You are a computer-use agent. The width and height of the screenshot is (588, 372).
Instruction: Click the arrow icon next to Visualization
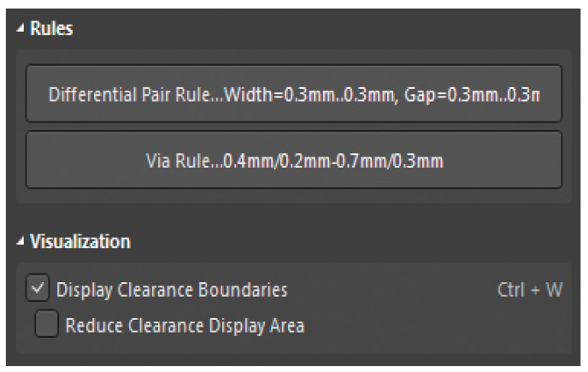tap(21, 242)
